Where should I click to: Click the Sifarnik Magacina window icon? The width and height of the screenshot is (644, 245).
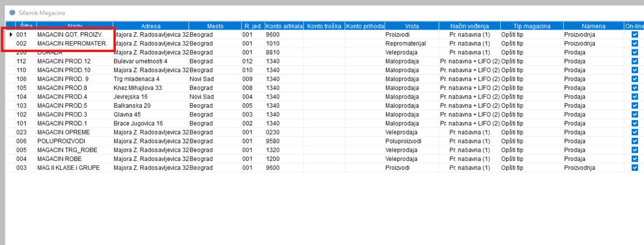(x=12, y=13)
